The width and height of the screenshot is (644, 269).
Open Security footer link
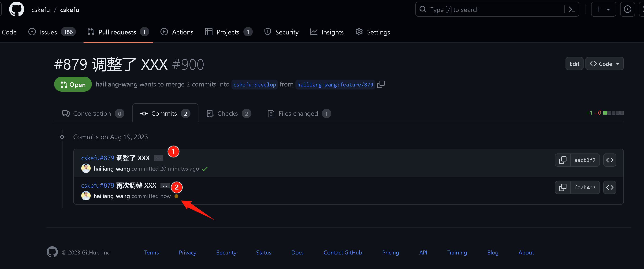click(x=226, y=253)
